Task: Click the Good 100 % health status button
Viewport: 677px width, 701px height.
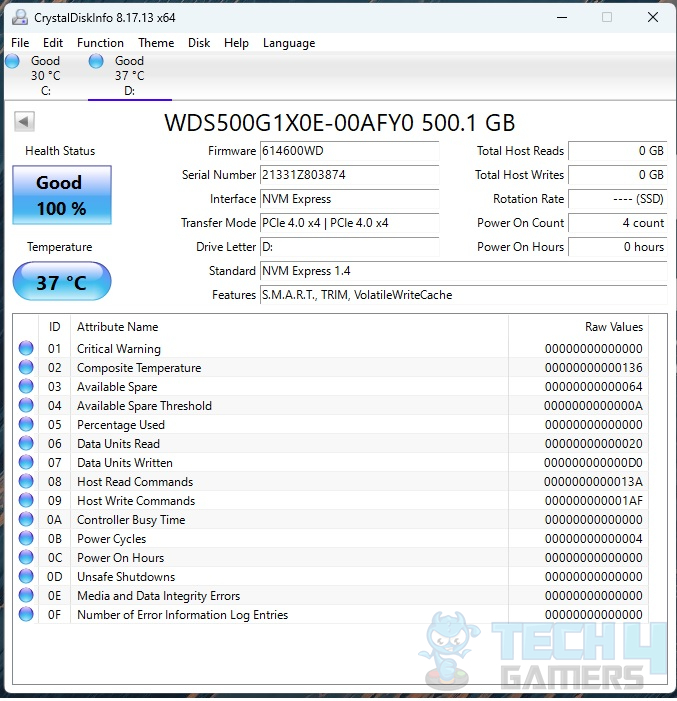Action: pyautogui.click(x=62, y=195)
